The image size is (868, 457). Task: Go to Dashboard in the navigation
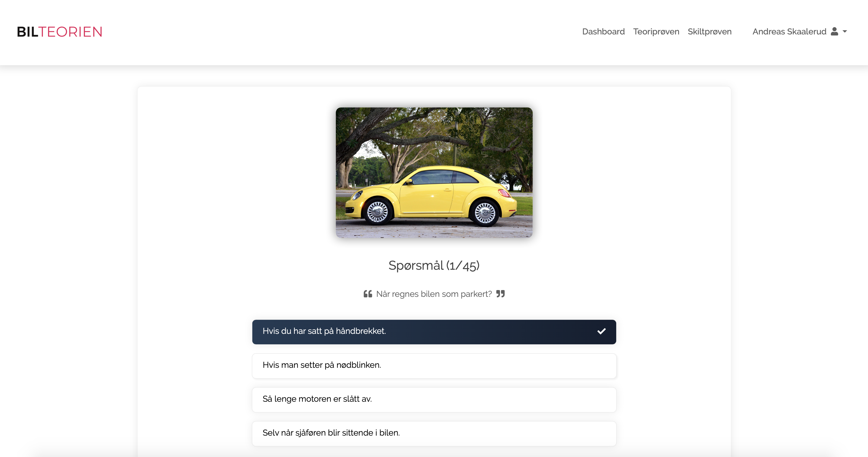click(603, 31)
